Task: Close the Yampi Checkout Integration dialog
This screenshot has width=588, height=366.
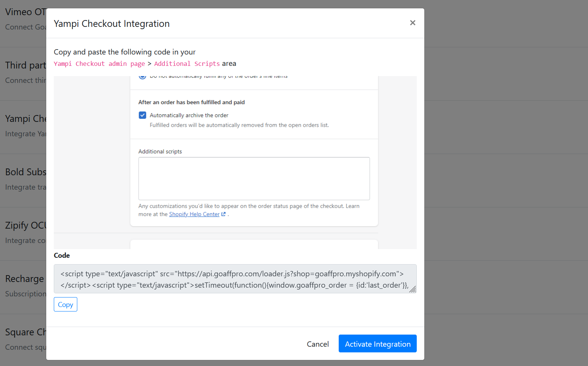Action: [413, 23]
